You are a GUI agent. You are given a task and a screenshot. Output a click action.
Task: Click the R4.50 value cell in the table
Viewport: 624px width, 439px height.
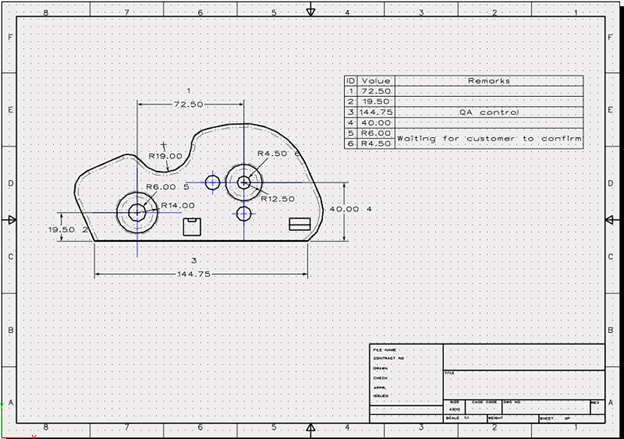376,143
